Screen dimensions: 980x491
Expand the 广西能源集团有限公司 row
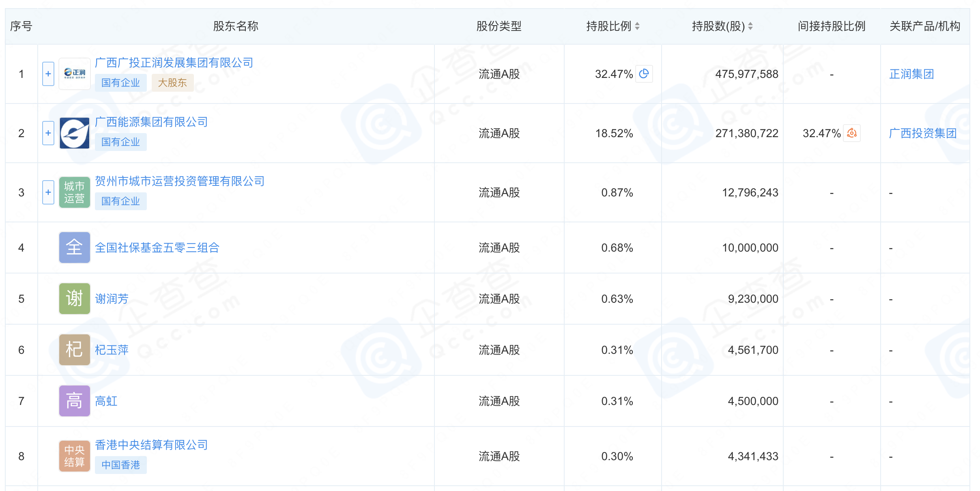tap(48, 133)
